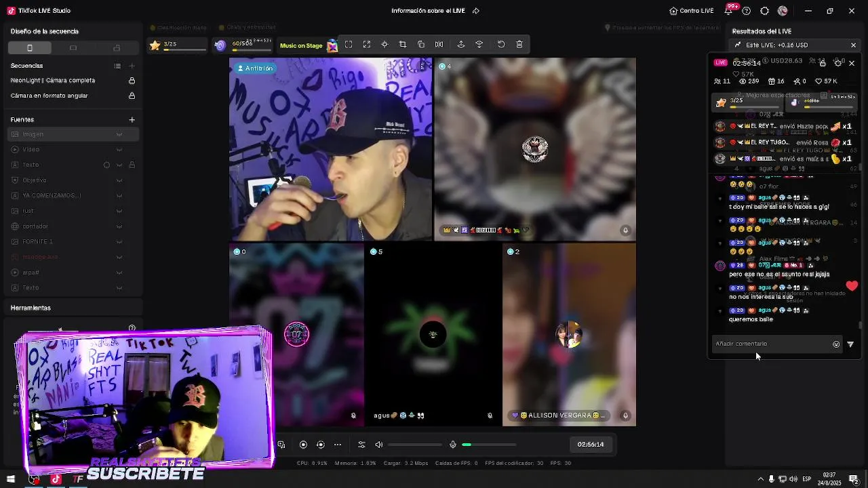This screenshot has width=868, height=488.
Task: Toggle visibility of the Objetivo source
Action: pos(119,180)
